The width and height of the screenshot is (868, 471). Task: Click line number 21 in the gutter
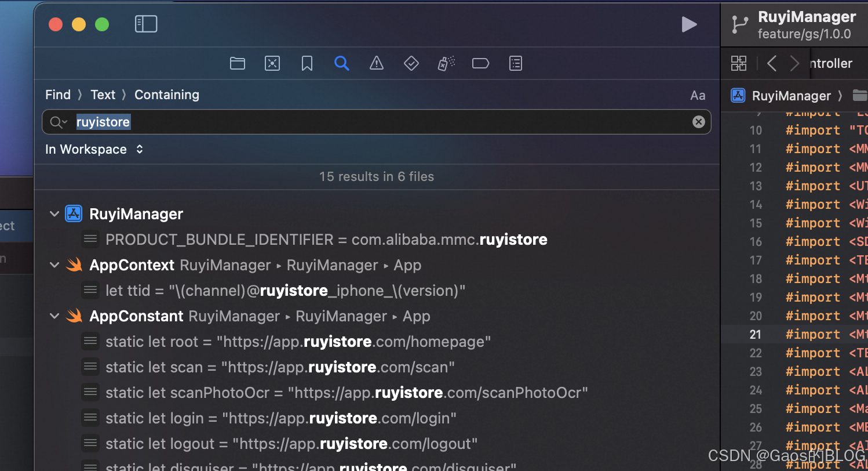click(x=756, y=334)
